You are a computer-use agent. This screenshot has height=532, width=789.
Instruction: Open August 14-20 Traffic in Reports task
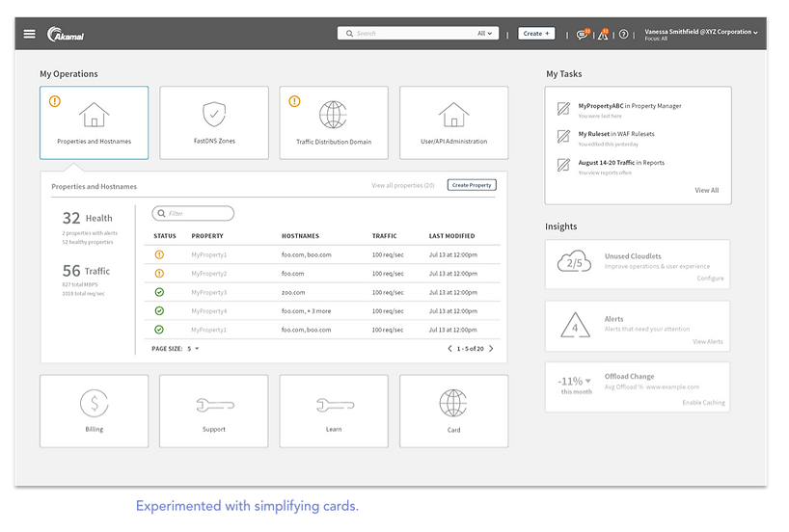coord(621,163)
